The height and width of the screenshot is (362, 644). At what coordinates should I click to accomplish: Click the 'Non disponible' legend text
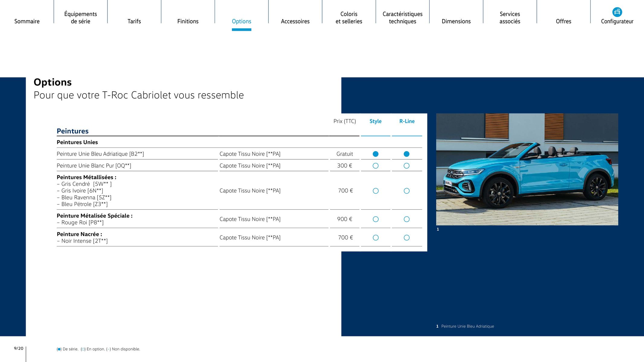[x=126, y=349]
